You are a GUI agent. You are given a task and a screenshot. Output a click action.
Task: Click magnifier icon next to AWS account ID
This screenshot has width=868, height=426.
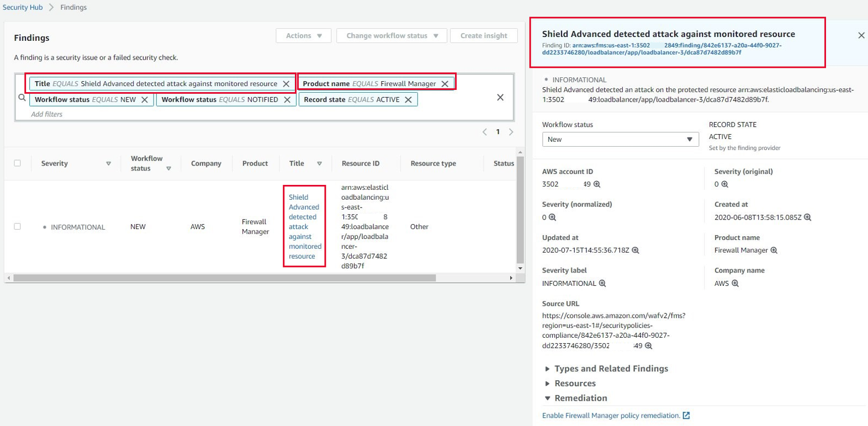(x=597, y=184)
